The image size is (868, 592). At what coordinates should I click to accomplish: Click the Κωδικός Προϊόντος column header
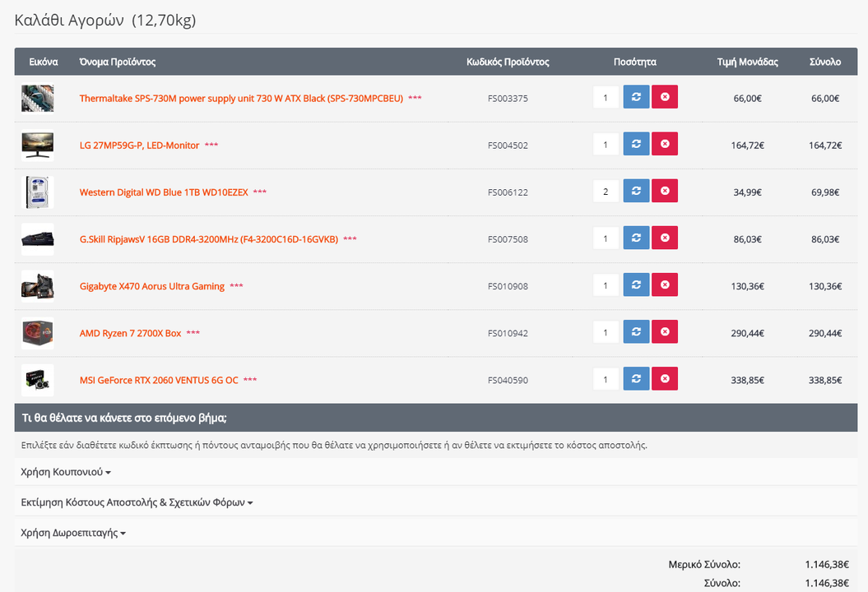(x=508, y=62)
